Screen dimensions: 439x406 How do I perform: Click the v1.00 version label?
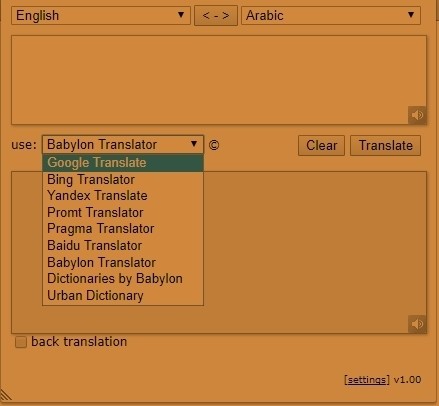407,380
